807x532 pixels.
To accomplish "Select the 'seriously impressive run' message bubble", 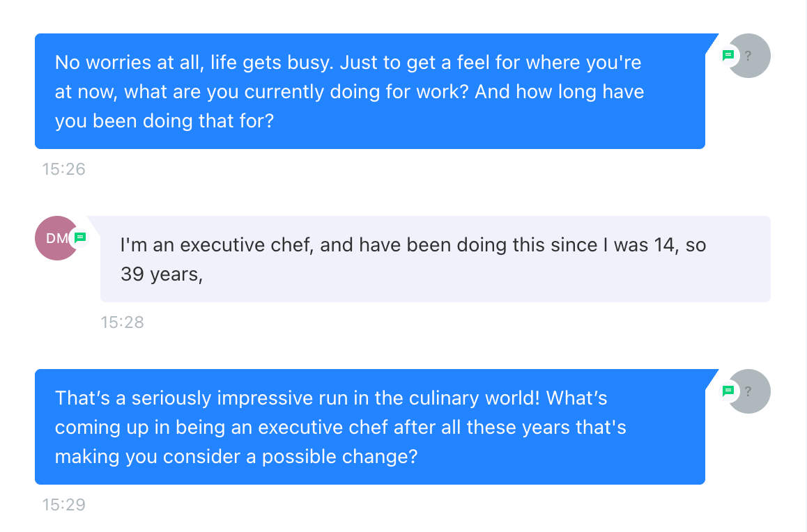I will pos(369,427).
